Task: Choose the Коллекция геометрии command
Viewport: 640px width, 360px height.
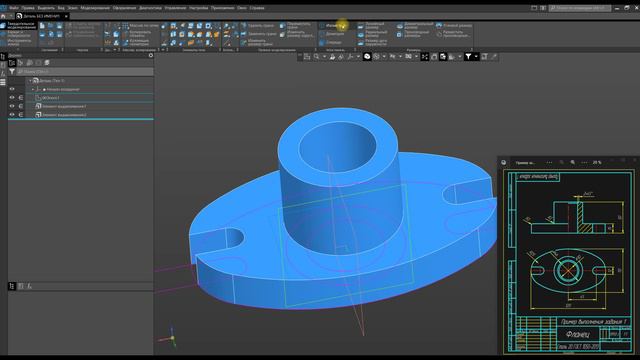Action: [x=137, y=42]
